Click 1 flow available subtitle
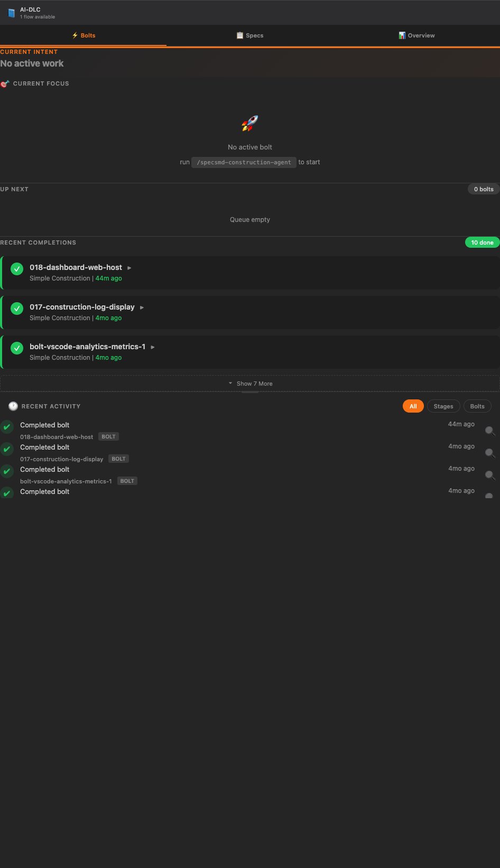 tap(38, 17)
